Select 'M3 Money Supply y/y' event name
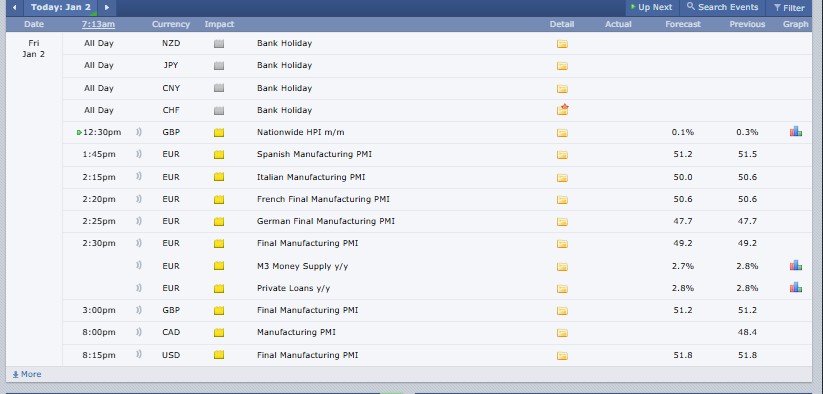This screenshot has height=394, width=823. (x=302, y=267)
